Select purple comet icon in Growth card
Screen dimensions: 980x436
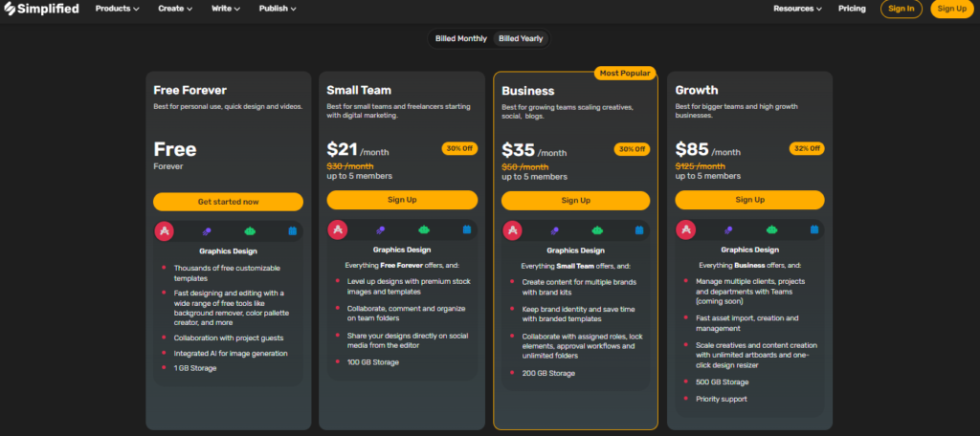click(x=728, y=229)
